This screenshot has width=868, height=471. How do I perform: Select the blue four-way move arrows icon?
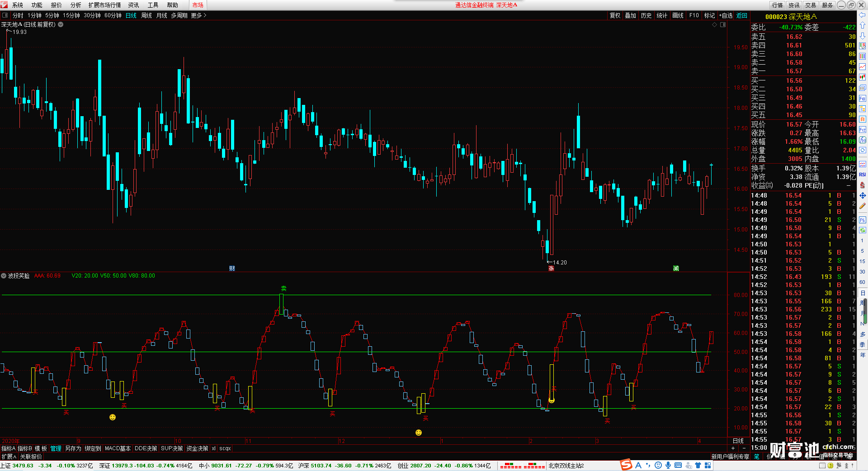click(863, 195)
